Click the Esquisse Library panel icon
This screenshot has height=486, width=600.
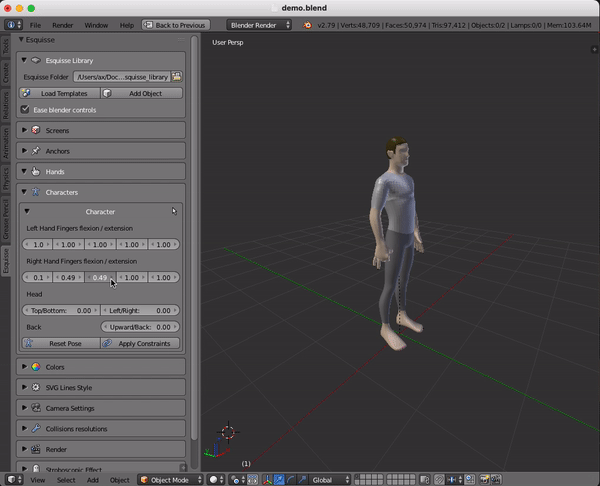(x=36, y=60)
